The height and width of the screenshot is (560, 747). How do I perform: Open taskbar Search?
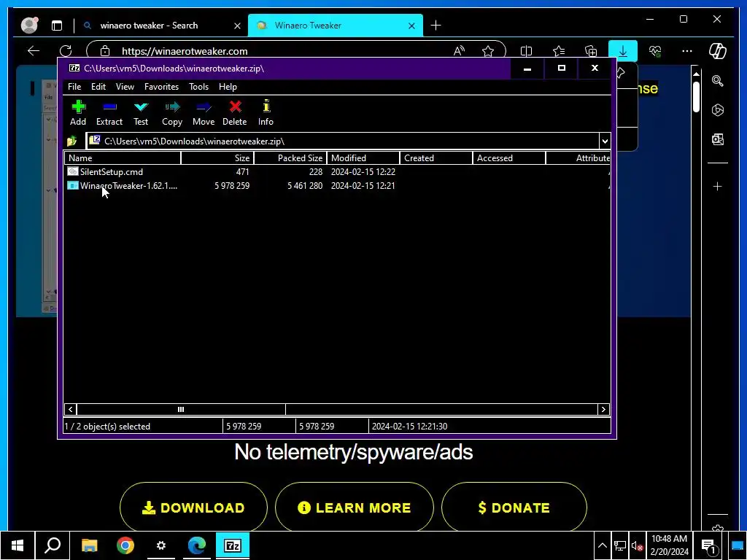point(53,545)
